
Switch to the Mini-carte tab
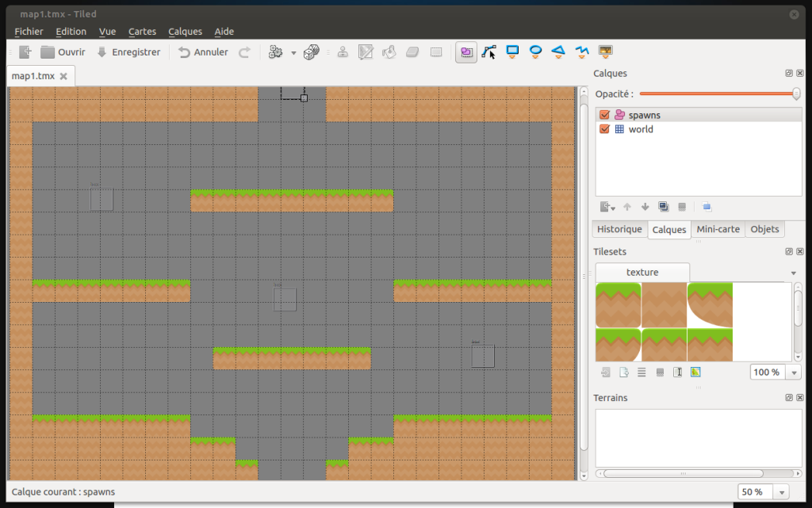click(x=718, y=229)
